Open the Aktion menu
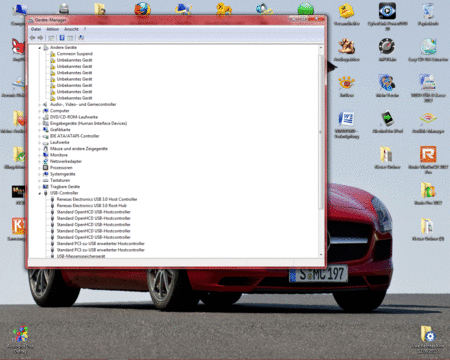The width and height of the screenshot is (450, 360). (x=52, y=29)
